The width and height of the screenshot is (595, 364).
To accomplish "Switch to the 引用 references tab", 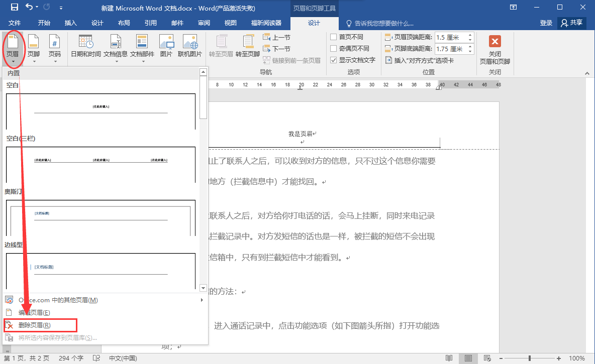I will tap(150, 23).
